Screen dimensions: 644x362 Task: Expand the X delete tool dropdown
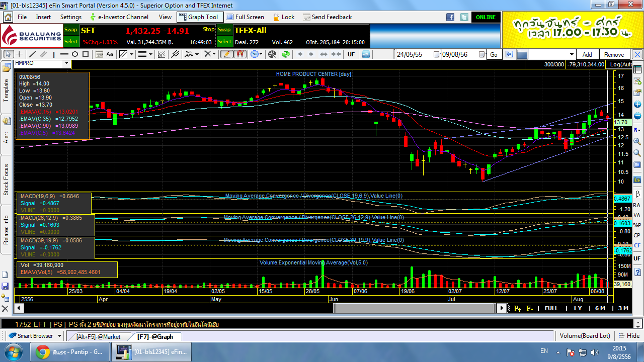coord(214,54)
